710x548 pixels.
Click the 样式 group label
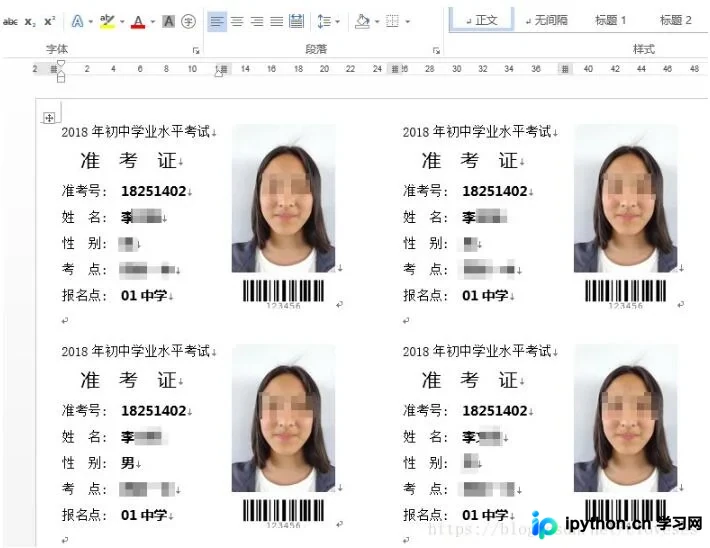(x=644, y=49)
